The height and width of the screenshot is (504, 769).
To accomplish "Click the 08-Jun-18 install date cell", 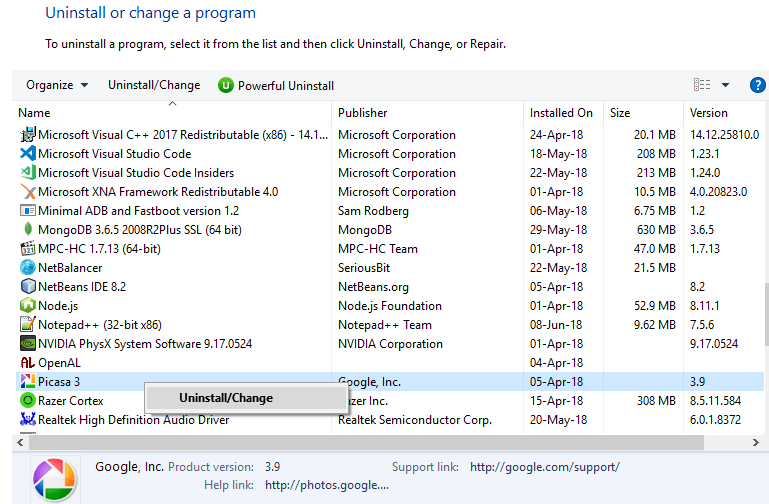I will (556, 325).
